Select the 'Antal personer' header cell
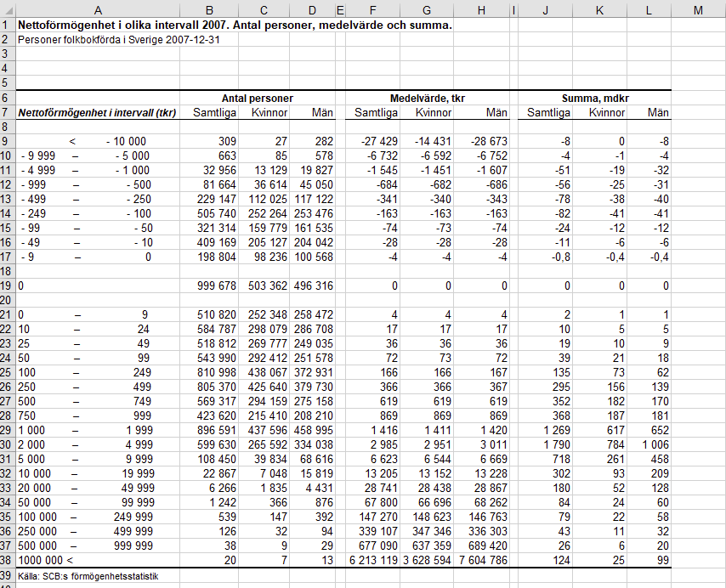Viewport: 726px width, 588px height. [x=257, y=98]
